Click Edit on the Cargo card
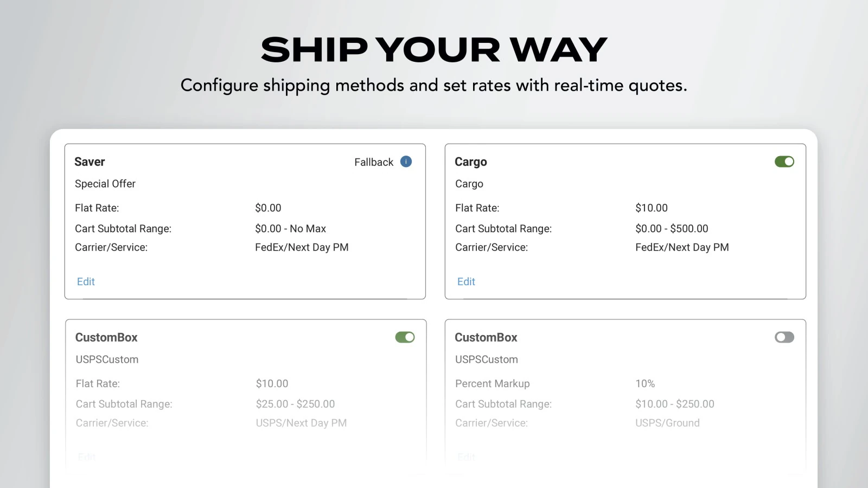 (465, 281)
